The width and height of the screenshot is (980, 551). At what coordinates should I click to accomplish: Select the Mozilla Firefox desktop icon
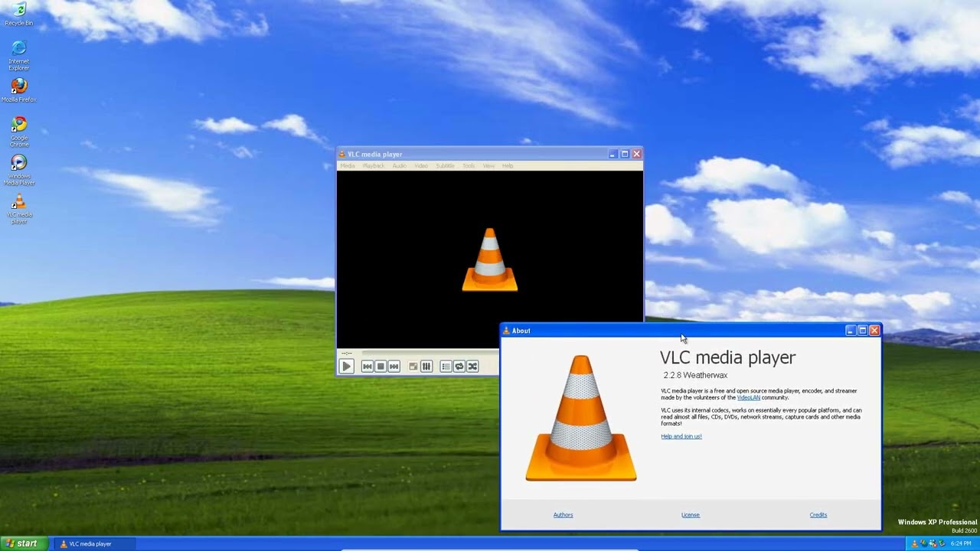coord(18,90)
